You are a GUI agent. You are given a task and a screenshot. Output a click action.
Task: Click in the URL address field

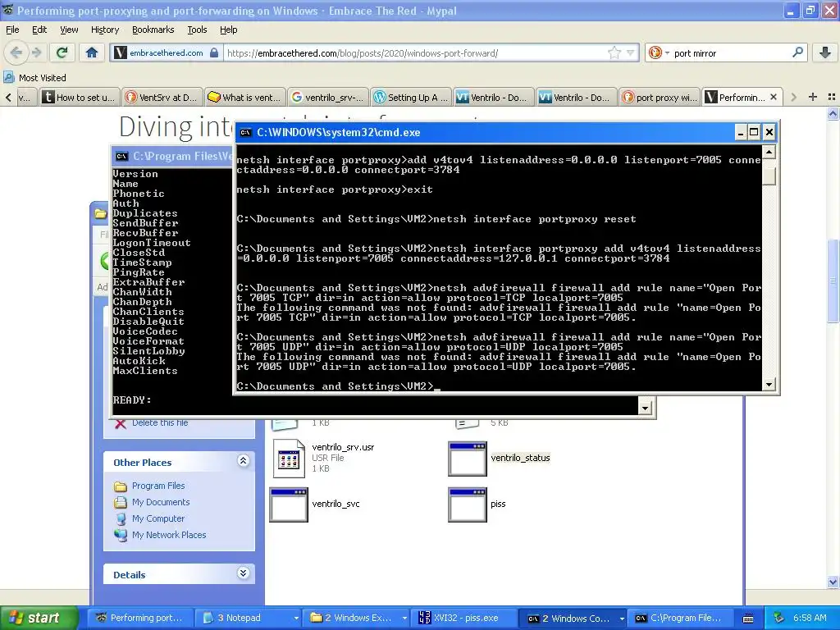(415, 53)
